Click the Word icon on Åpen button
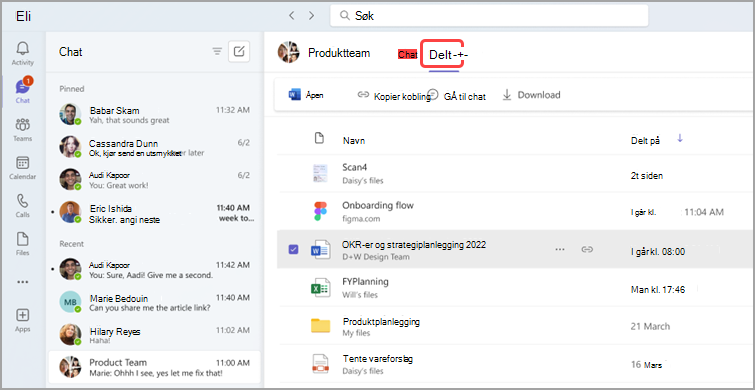Viewport: 755px width, 390px height. 295,95
